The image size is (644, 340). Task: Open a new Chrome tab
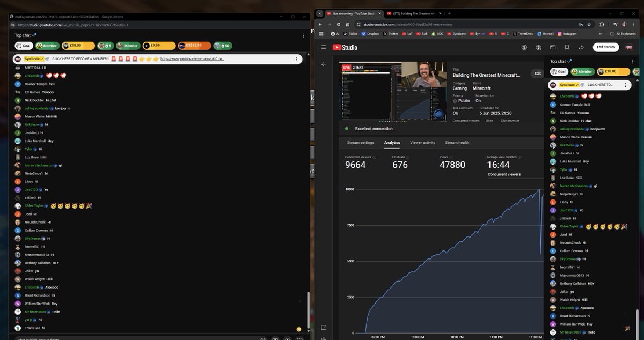pyautogui.click(x=449, y=13)
